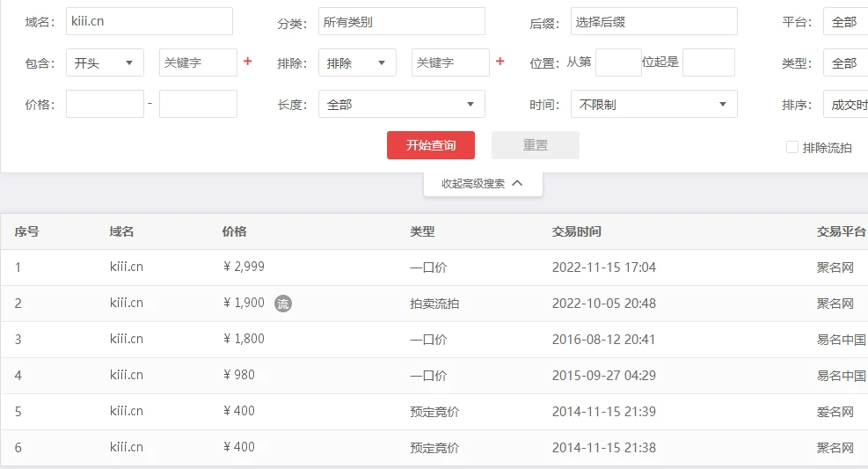Click the red plus next to exclude keyword
Viewport: 868px width, 469px height.
coord(500,62)
